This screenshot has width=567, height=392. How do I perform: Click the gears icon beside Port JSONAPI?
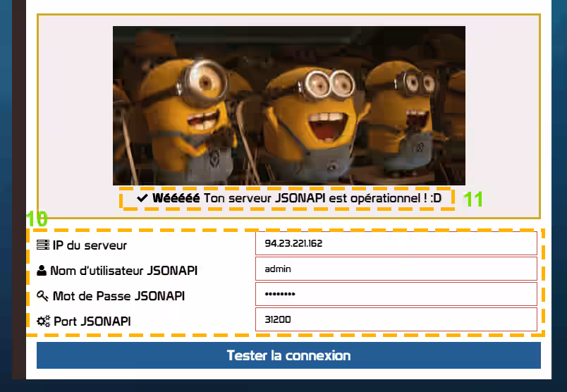tap(44, 321)
